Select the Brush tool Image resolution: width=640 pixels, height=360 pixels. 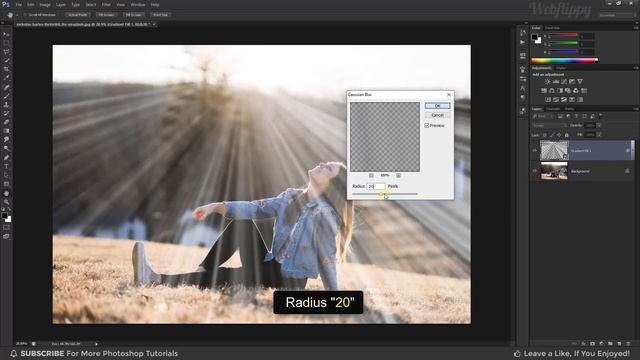pyautogui.click(x=6, y=96)
